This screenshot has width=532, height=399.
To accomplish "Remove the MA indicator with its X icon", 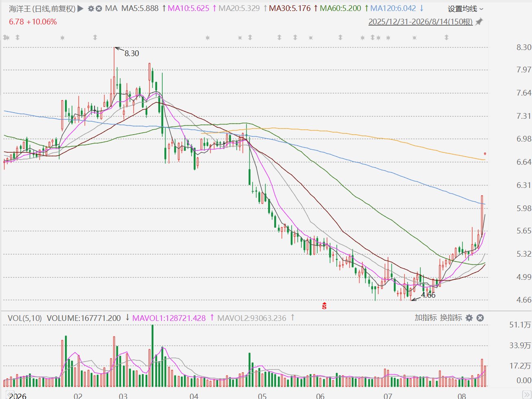I will tap(99, 8).
